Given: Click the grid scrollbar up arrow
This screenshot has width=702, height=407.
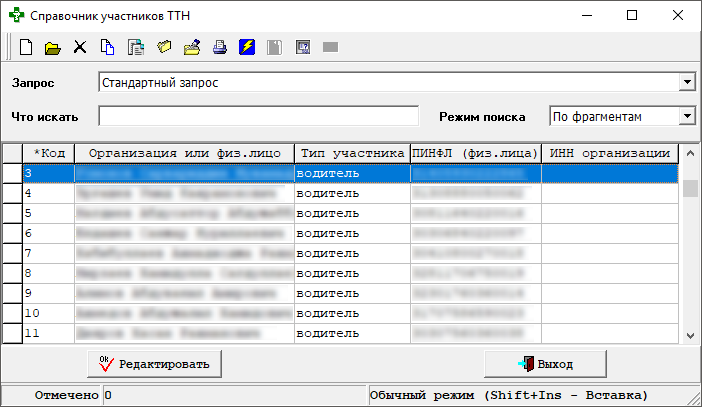Looking at the screenshot, I should click(690, 154).
